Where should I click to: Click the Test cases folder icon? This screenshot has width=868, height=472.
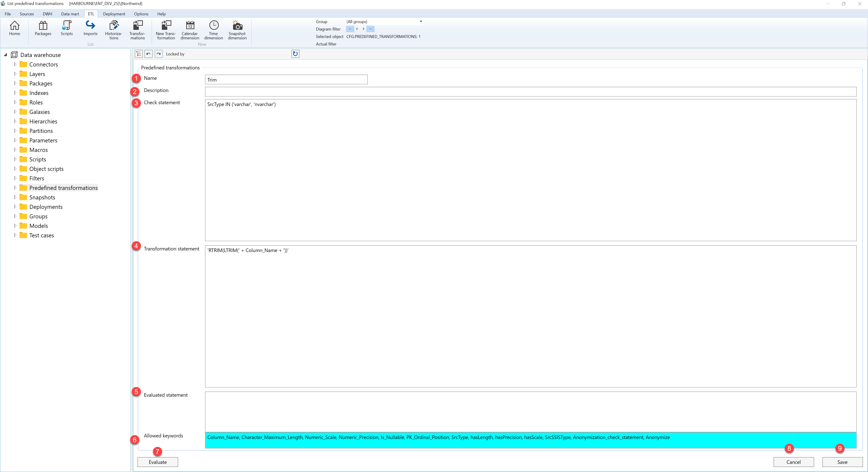click(23, 235)
